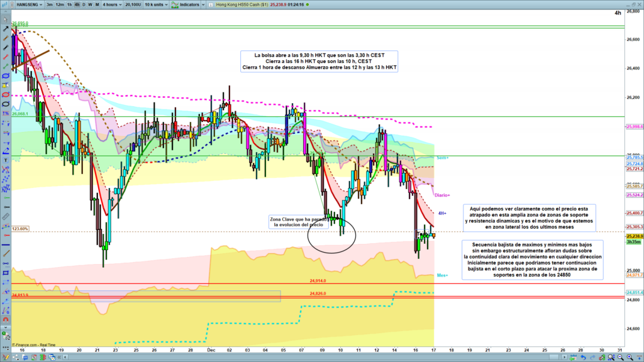Choose the W weekly timeframe tab
Image resolution: width=644 pixels, height=362 pixels.
[90, 4]
